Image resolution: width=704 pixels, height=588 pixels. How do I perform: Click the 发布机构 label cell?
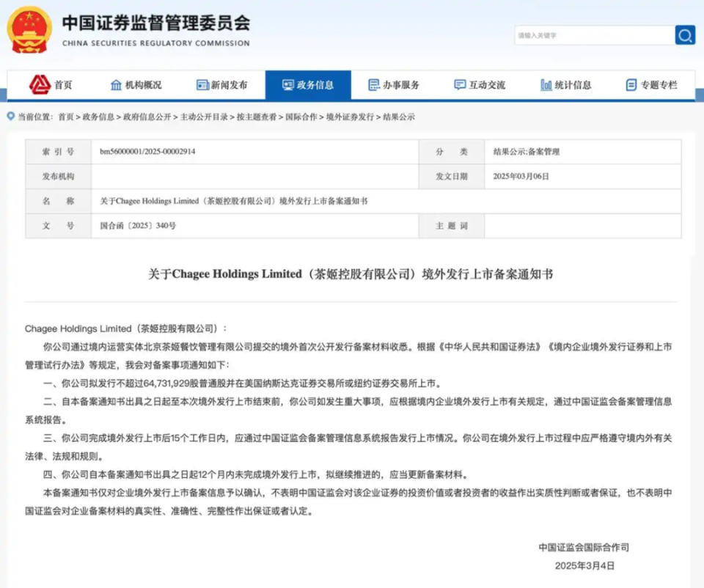tap(59, 177)
